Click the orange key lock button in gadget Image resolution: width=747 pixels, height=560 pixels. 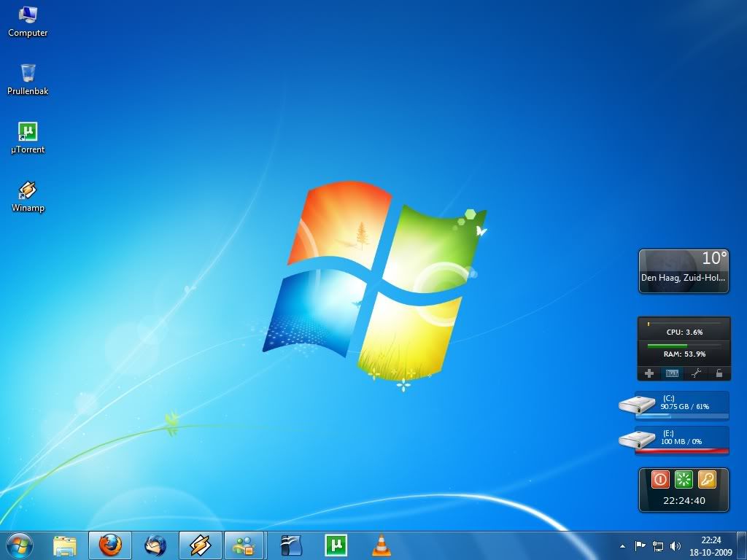[x=707, y=480]
